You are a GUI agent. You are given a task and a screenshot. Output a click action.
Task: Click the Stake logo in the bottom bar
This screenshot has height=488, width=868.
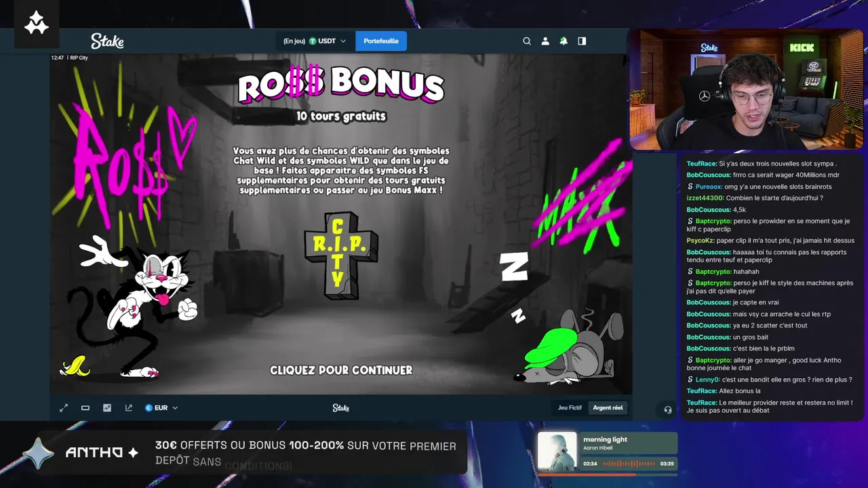click(341, 408)
